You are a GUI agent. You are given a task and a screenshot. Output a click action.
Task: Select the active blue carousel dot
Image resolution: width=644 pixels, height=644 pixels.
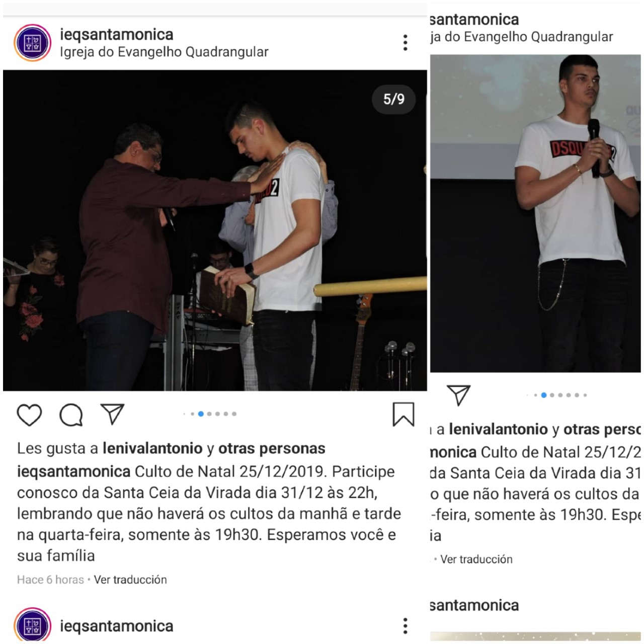pos(201,414)
